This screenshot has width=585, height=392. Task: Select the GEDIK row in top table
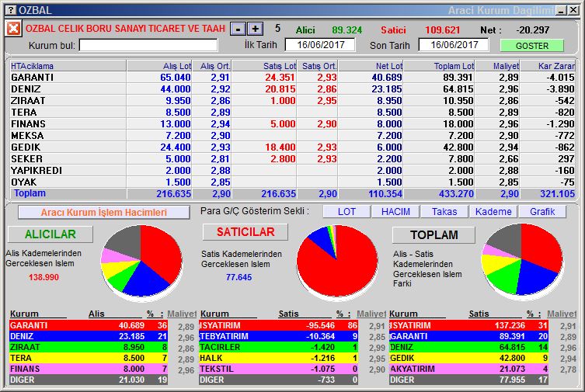pyautogui.click(x=292, y=147)
